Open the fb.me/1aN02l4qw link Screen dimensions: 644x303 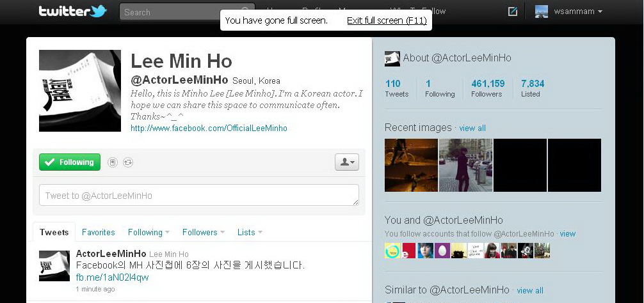112,277
